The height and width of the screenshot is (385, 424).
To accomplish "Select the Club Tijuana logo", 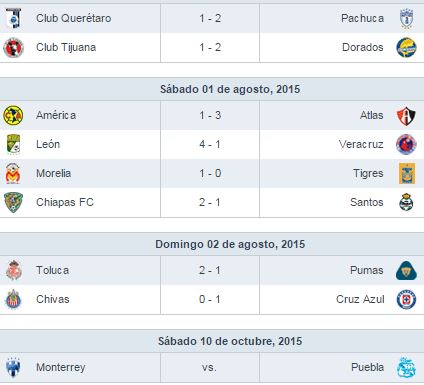I will click(13, 48).
